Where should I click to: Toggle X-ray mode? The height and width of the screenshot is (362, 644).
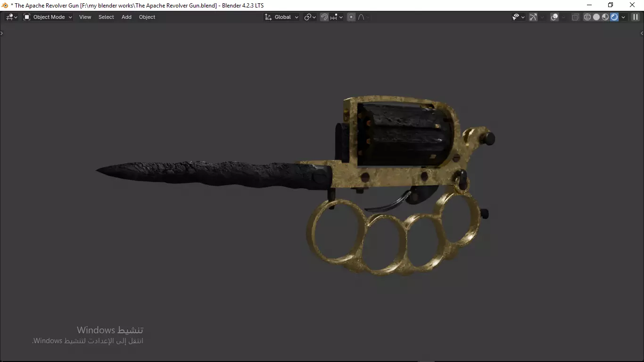click(575, 17)
